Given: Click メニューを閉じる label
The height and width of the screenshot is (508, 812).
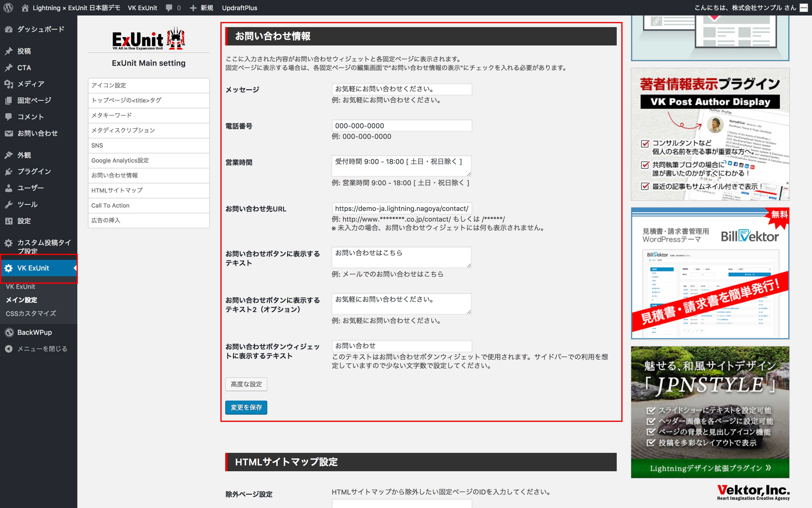Looking at the screenshot, I should [x=42, y=349].
